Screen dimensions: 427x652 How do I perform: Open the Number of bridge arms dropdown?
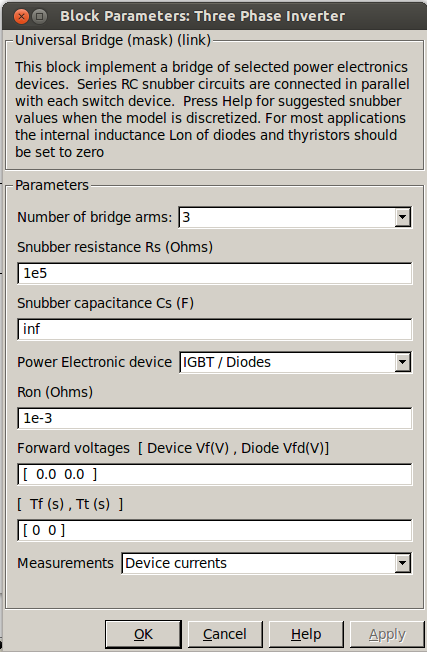point(295,217)
